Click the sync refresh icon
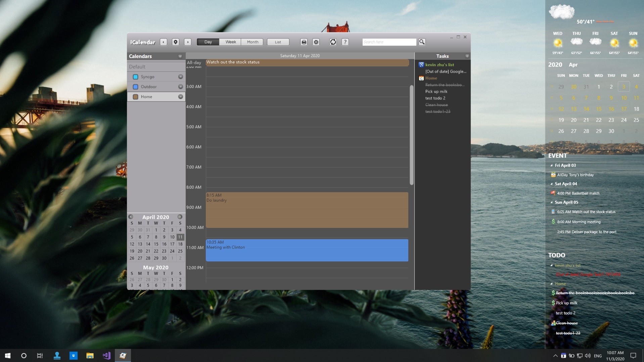The width and height of the screenshot is (644, 362). [333, 42]
